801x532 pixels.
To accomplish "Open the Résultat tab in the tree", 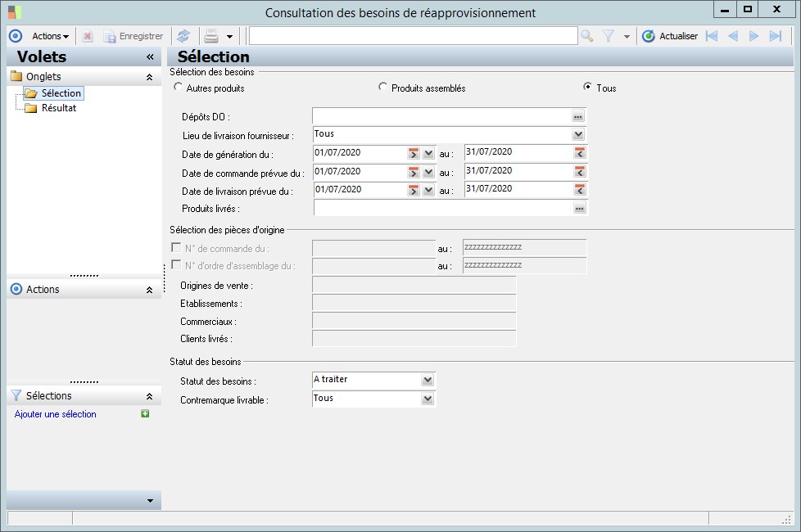I will tap(58, 108).
